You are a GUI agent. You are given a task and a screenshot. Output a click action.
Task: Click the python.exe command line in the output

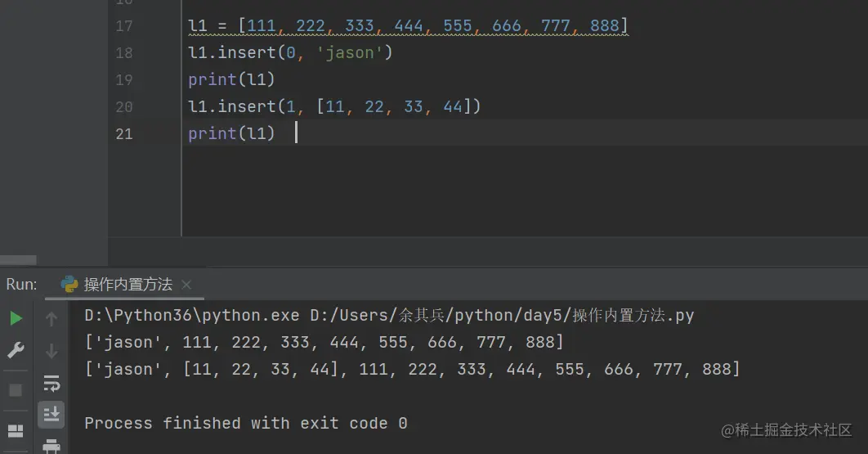[389, 316]
